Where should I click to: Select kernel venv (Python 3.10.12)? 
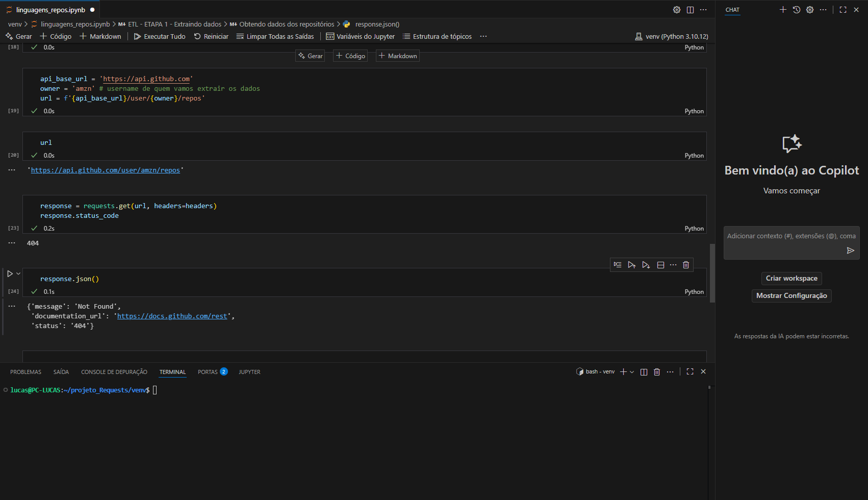coord(672,36)
